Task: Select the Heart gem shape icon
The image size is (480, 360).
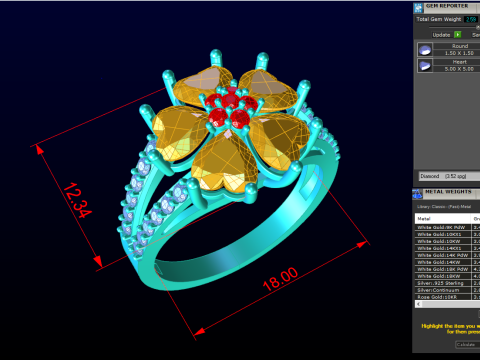Action: point(425,65)
